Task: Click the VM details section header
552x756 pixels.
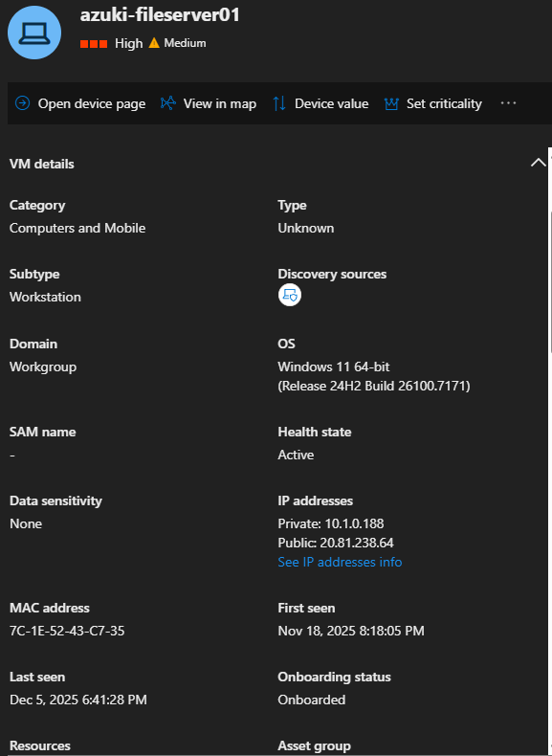Action: click(x=42, y=164)
